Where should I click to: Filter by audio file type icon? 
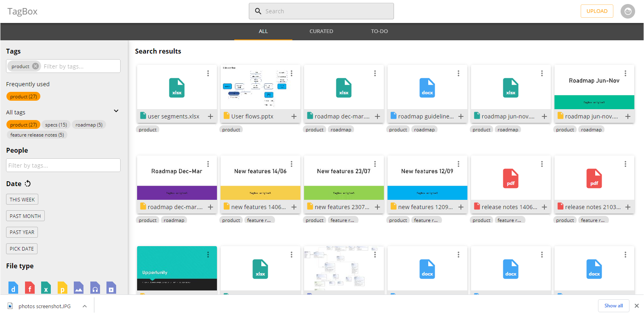95,288
